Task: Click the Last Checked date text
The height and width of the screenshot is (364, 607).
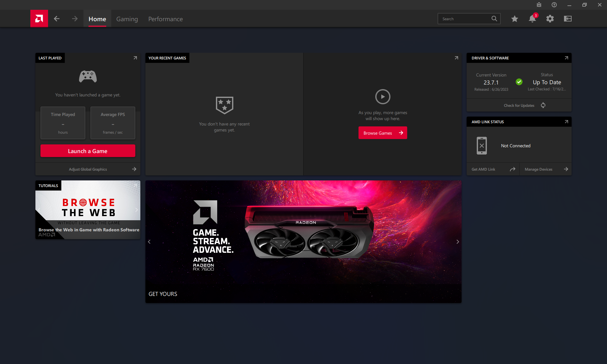Action: click(x=547, y=89)
